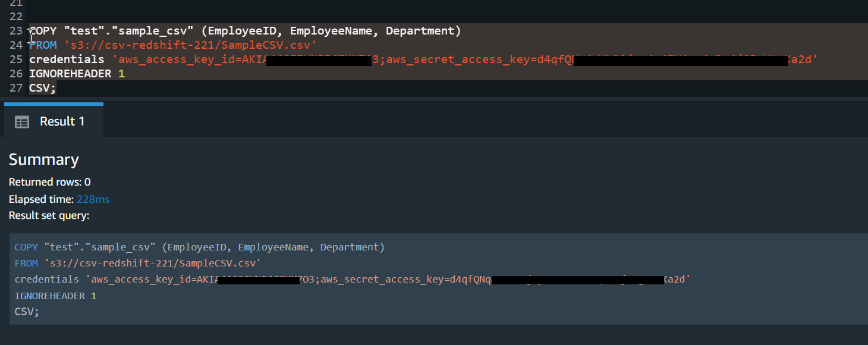Click the FROM keyword in the editor
The width and height of the screenshot is (868, 345).
click(x=43, y=45)
